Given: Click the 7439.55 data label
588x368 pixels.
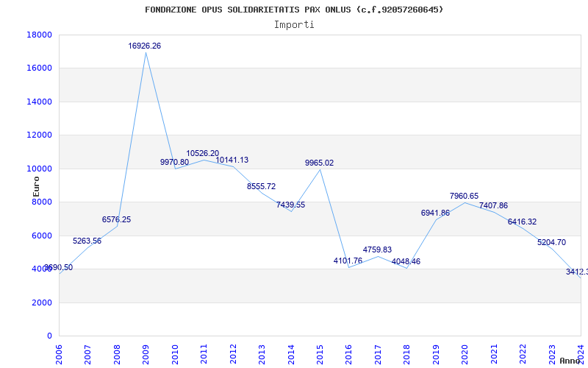Looking at the screenshot, I should pyautogui.click(x=290, y=205).
